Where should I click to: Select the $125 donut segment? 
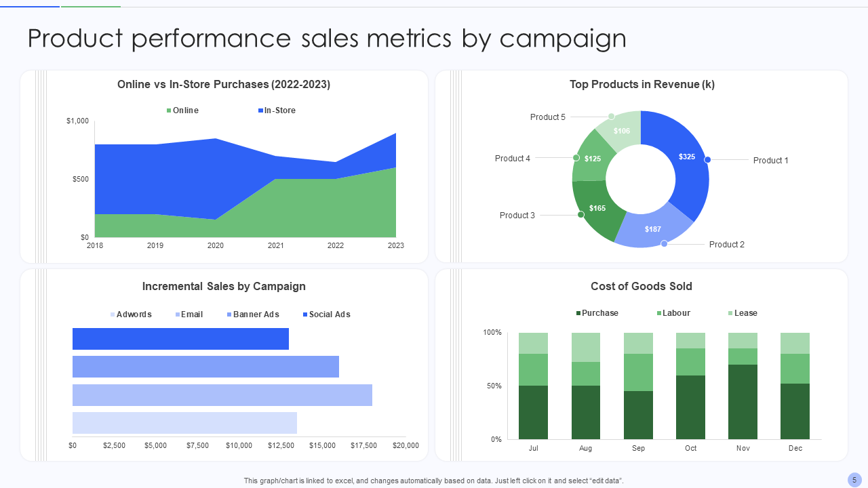point(592,159)
